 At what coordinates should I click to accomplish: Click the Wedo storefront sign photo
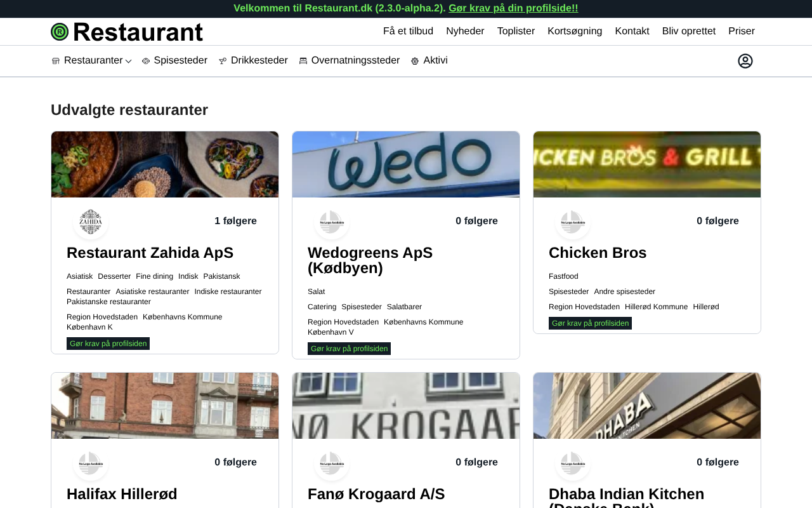[406, 164]
